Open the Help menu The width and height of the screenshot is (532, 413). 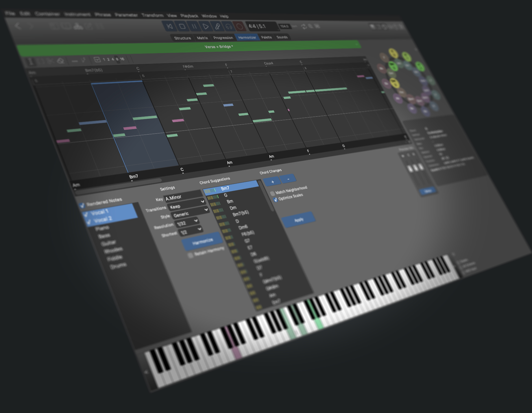point(224,16)
